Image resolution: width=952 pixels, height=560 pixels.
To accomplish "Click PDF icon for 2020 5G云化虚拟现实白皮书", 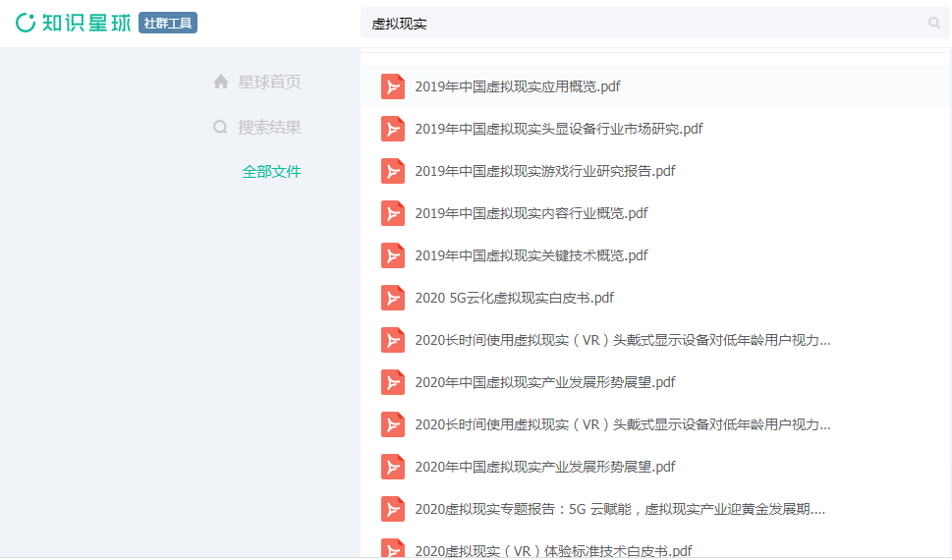I will tap(393, 298).
